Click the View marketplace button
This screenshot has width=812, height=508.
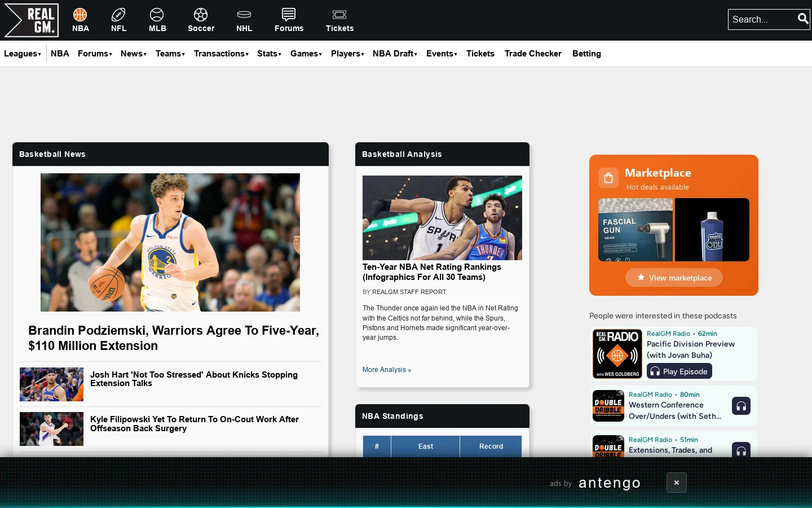point(674,278)
